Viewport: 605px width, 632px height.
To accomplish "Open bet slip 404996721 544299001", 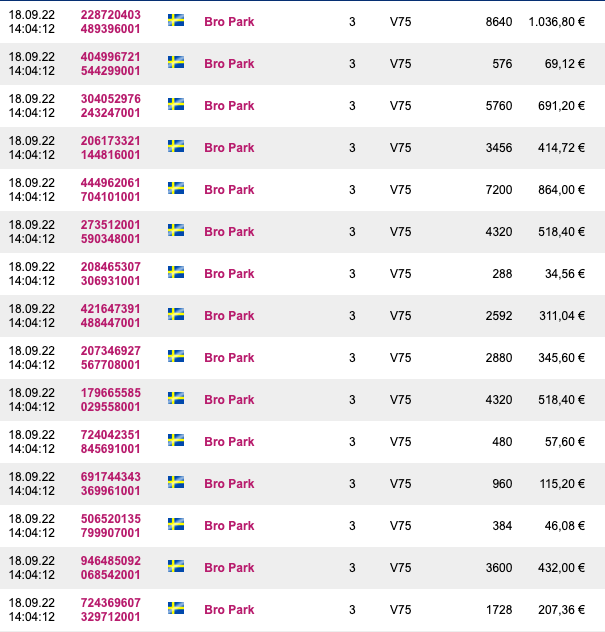I will coord(110,64).
